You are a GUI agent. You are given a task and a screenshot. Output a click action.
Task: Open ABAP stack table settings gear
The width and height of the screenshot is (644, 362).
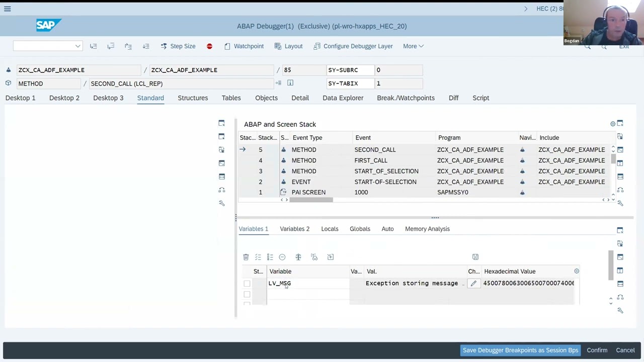pyautogui.click(x=613, y=124)
